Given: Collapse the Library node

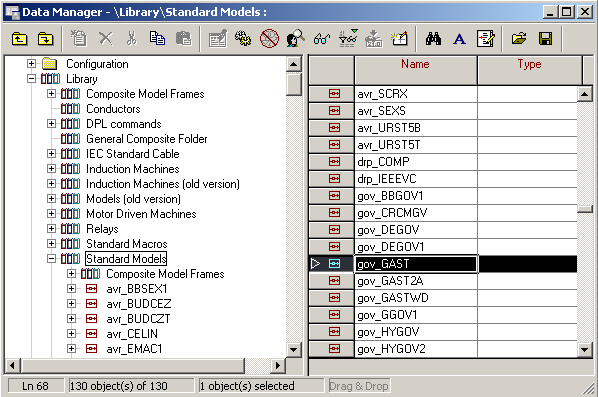Looking at the screenshot, I should click(x=32, y=79).
